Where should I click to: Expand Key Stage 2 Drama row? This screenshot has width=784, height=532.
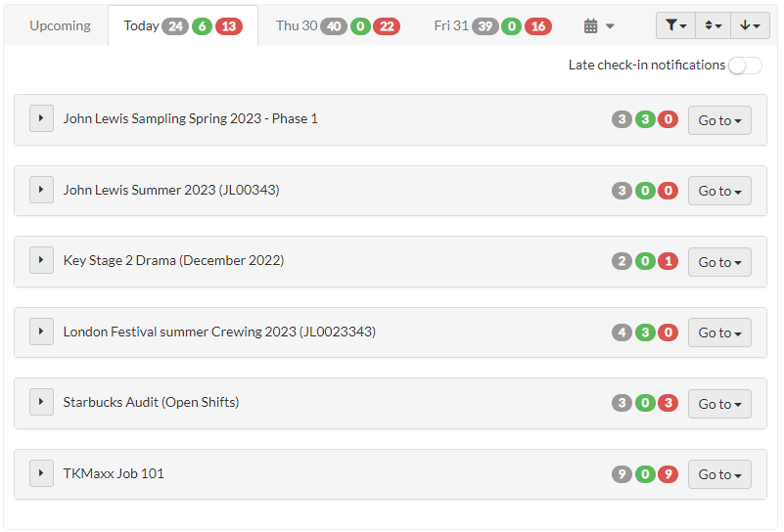(41, 260)
